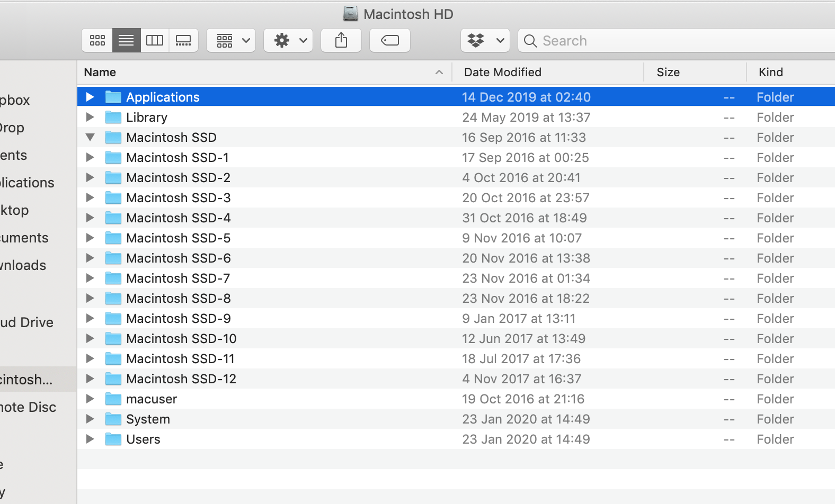Expand the Users folder triangle
Image resolution: width=835 pixels, height=504 pixels.
[x=90, y=439]
